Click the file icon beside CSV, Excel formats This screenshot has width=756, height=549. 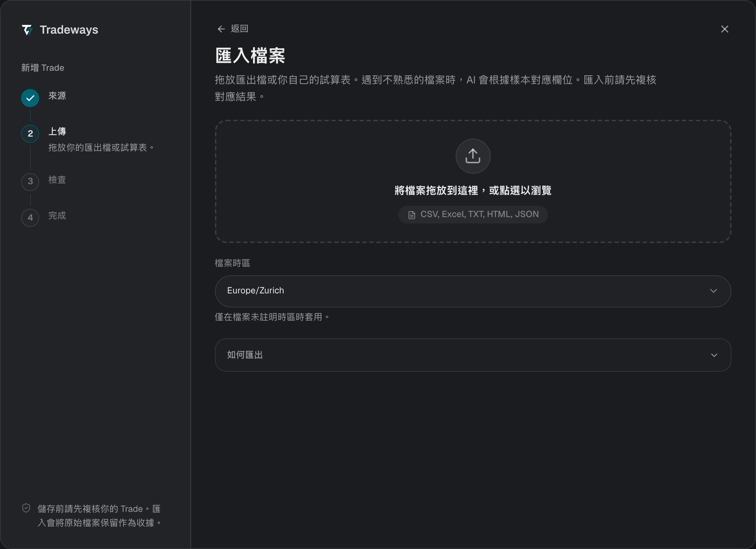[x=412, y=215]
